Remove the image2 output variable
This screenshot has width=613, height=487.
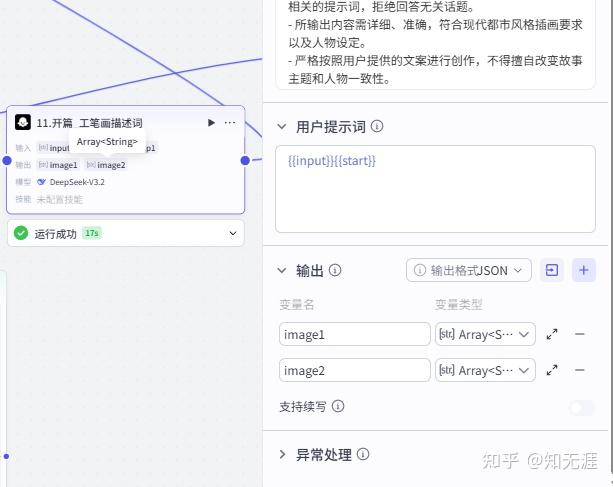click(580, 370)
